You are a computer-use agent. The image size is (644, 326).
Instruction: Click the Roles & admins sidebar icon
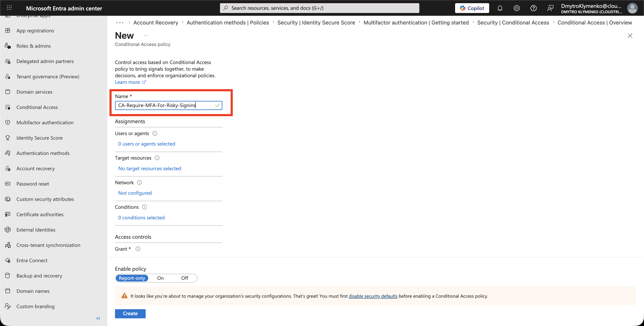click(x=8, y=46)
